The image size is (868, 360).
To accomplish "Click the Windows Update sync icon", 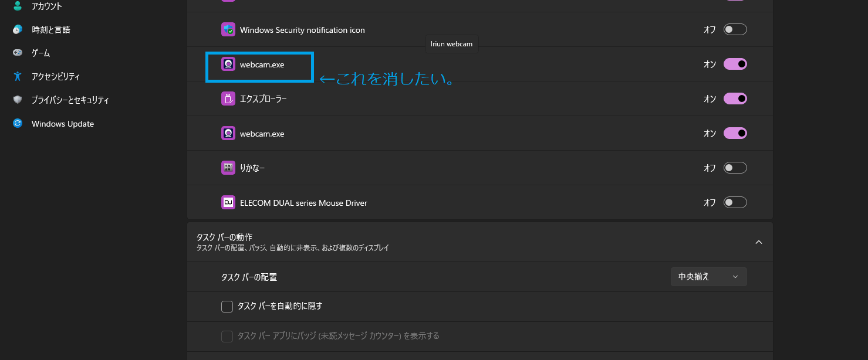I will click(18, 124).
